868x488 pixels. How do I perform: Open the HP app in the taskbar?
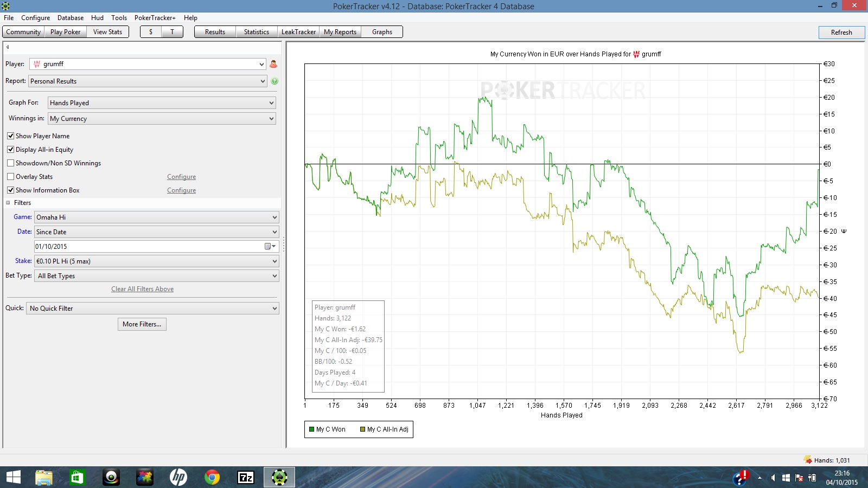coord(178,477)
